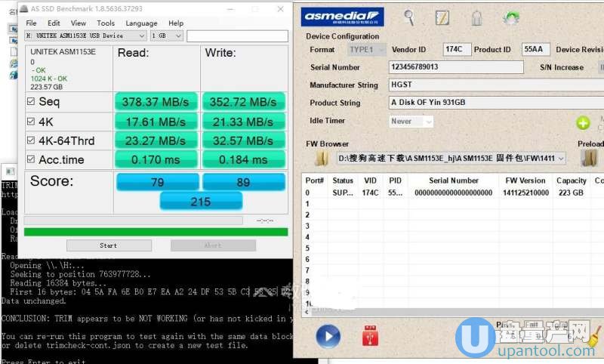Open the Language menu

[141, 23]
